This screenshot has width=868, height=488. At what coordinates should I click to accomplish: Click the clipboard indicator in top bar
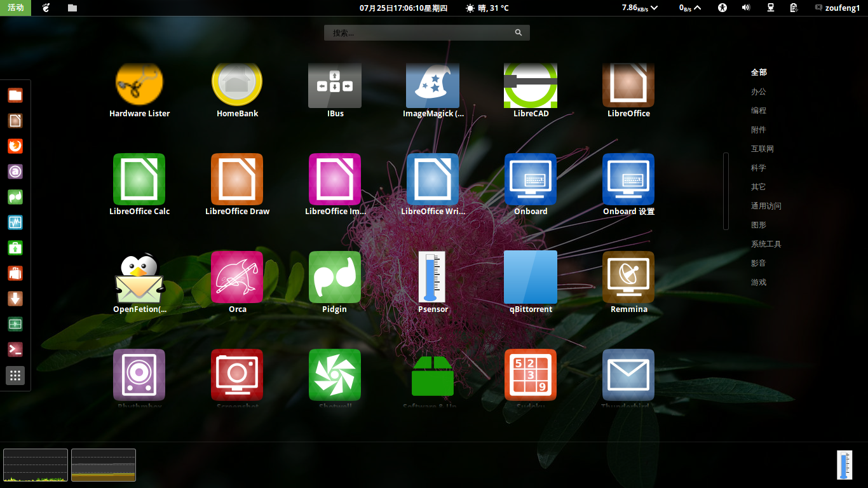pyautogui.click(x=794, y=8)
